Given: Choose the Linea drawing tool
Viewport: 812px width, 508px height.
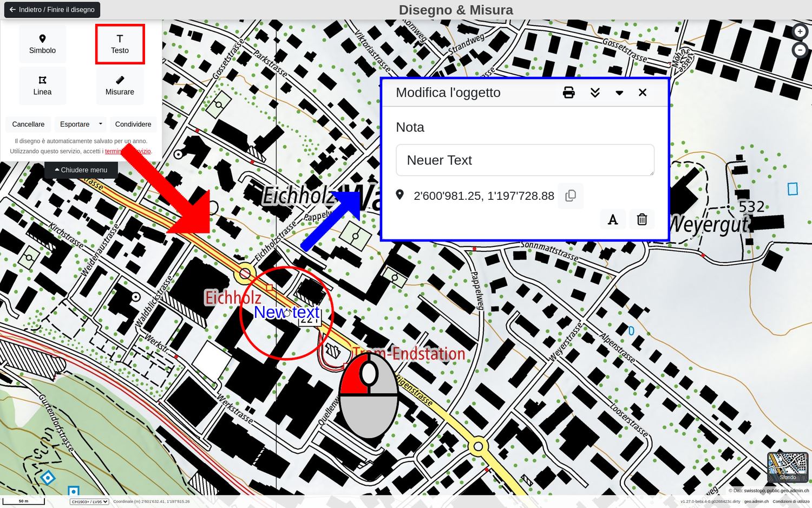Looking at the screenshot, I should [42, 86].
